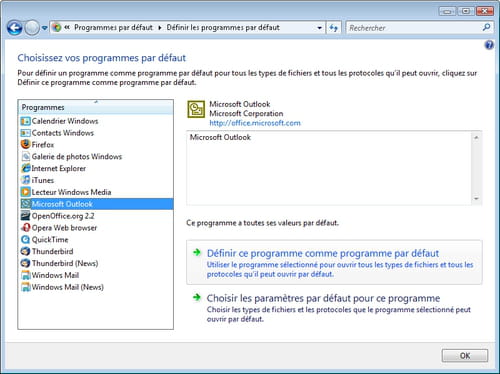Screen dimensions: 500x374
Task: Select Windows Mail (News) entry
Action: 96,287
